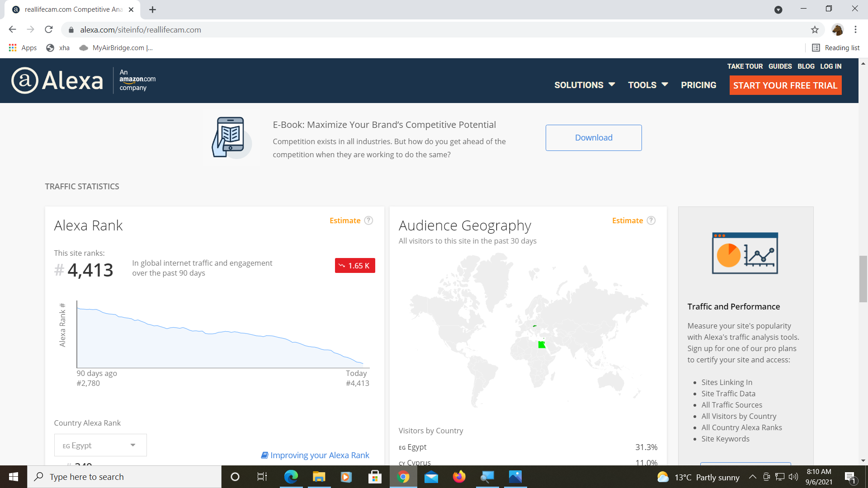This screenshot has width=868, height=488.
Task: Click the Traffic and Performance chart illustration
Action: pyautogui.click(x=745, y=253)
